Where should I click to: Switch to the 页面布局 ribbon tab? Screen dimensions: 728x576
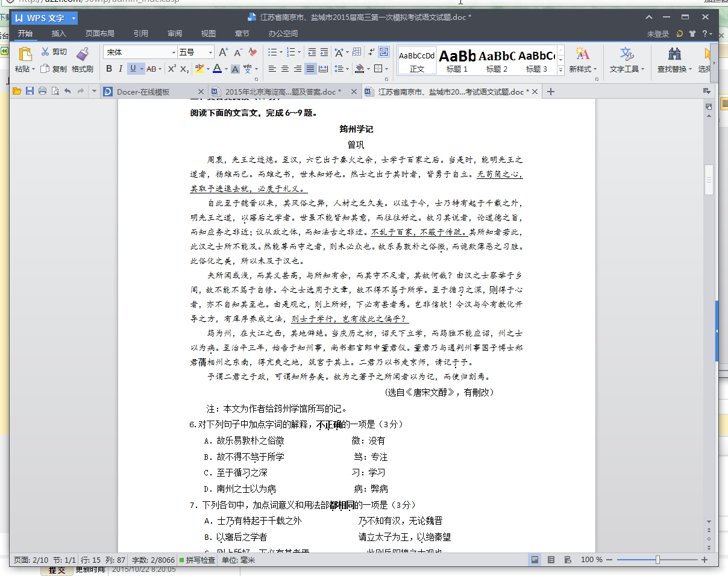pos(99,34)
